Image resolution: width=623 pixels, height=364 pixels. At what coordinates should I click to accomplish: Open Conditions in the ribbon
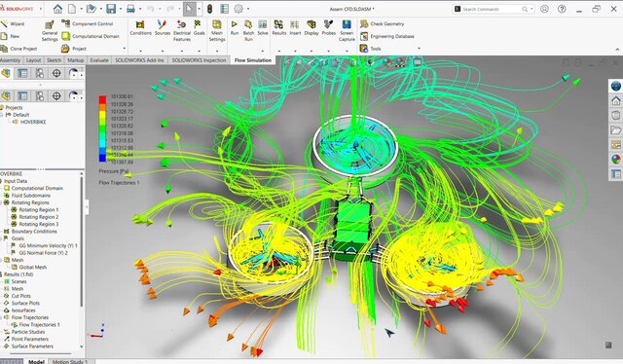tap(140, 28)
